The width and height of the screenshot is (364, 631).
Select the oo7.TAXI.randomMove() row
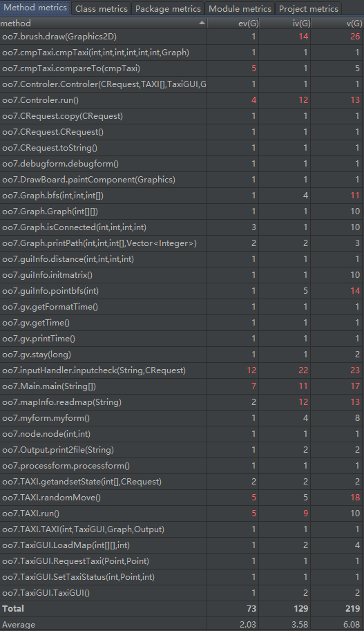[x=182, y=498]
